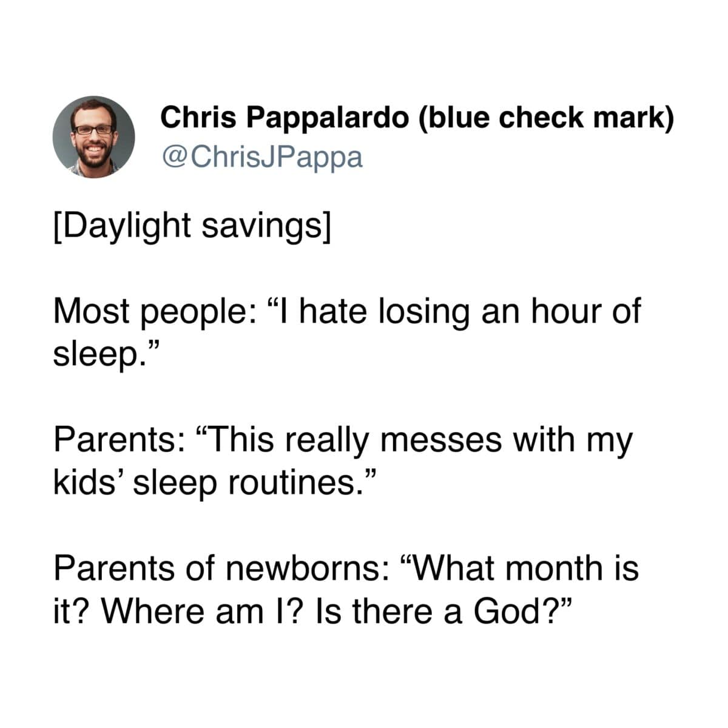Click the word "[Daylight" in the tweet
The width and height of the screenshot is (728, 728).
coord(121,226)
